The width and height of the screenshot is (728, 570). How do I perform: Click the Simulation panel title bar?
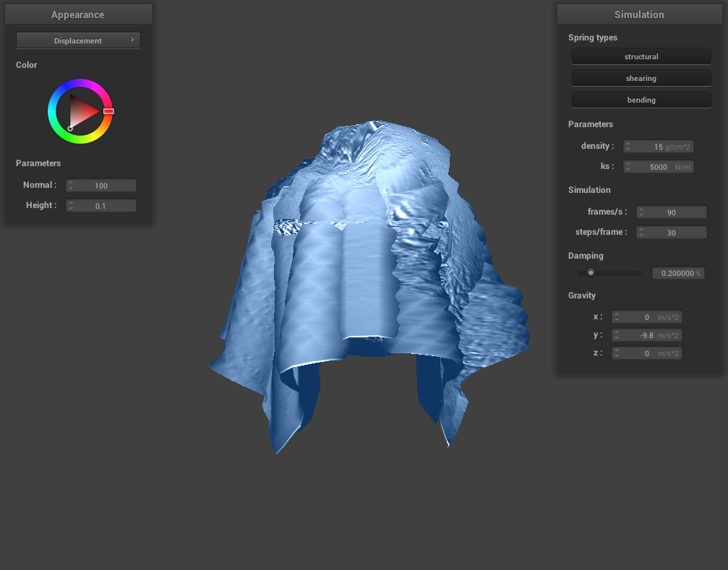click(639, 14)
